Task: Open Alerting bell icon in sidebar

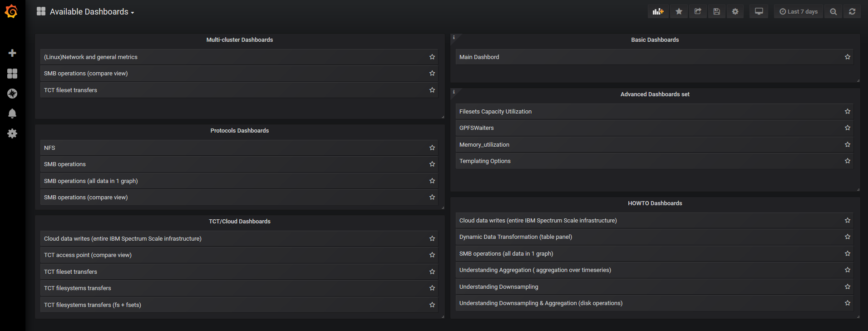Action: click(x=12, y=114)
